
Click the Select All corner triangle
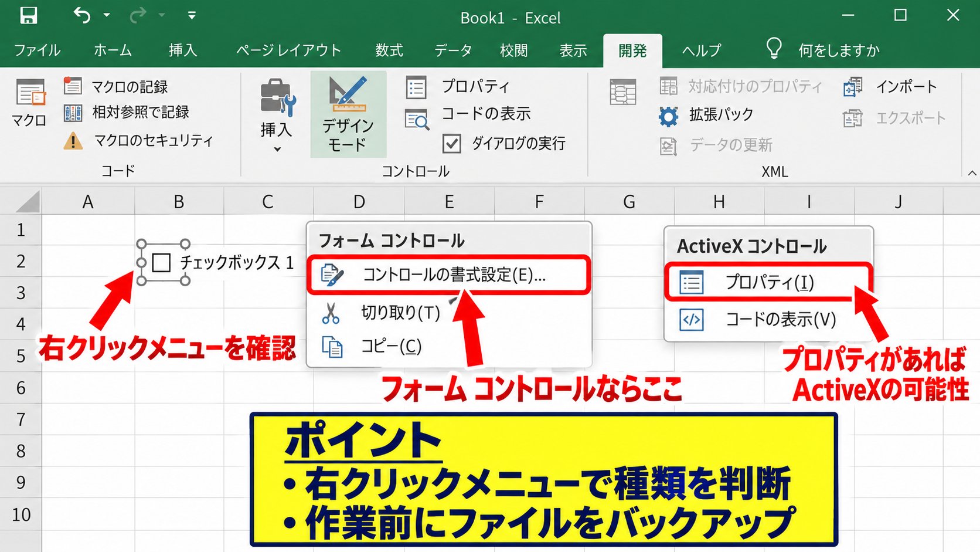tap(28, 201)
